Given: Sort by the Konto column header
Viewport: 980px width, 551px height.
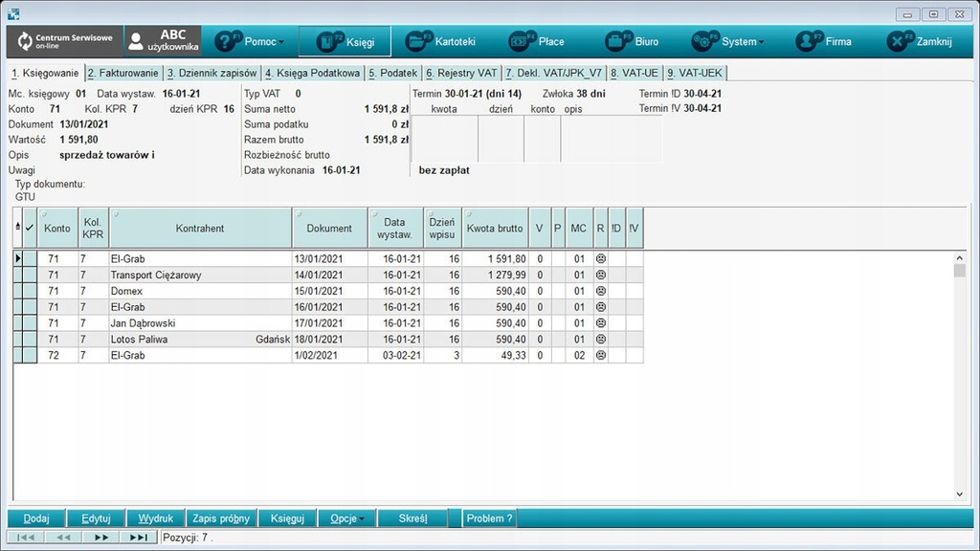Looking at the screenshot, I should pyautogui.click(x=57, y=229).
